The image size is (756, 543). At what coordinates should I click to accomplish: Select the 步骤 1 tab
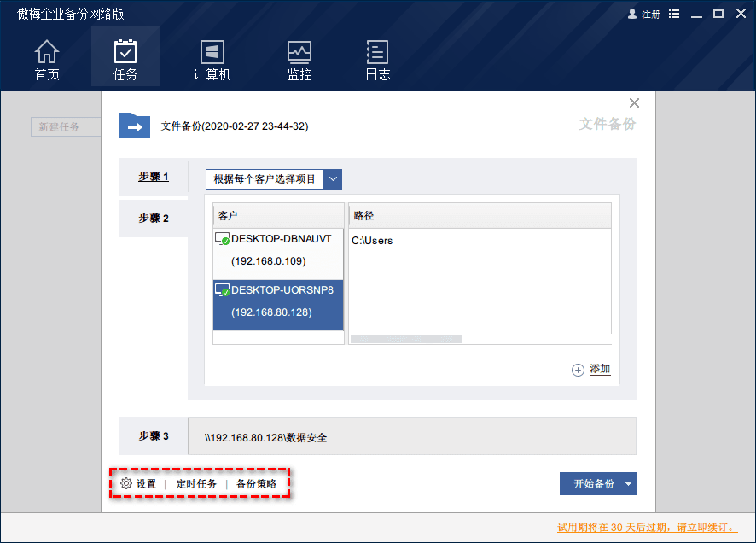(x=154, y=177)
